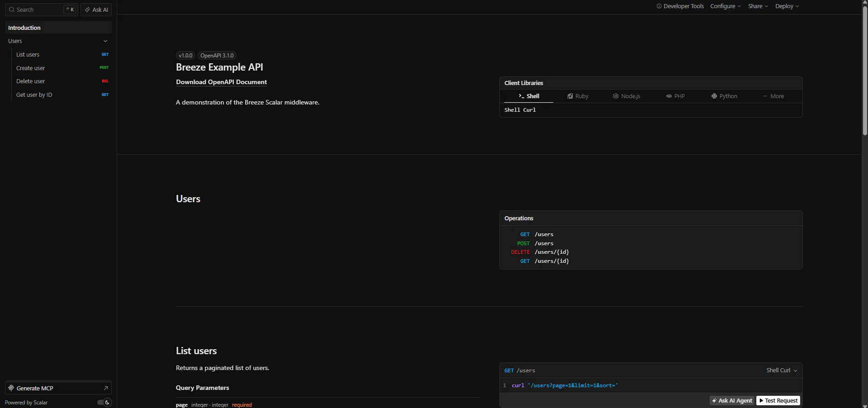Click the OpenAPI 3.1.0 badge

pyautogui.click(x=217, y=56)
